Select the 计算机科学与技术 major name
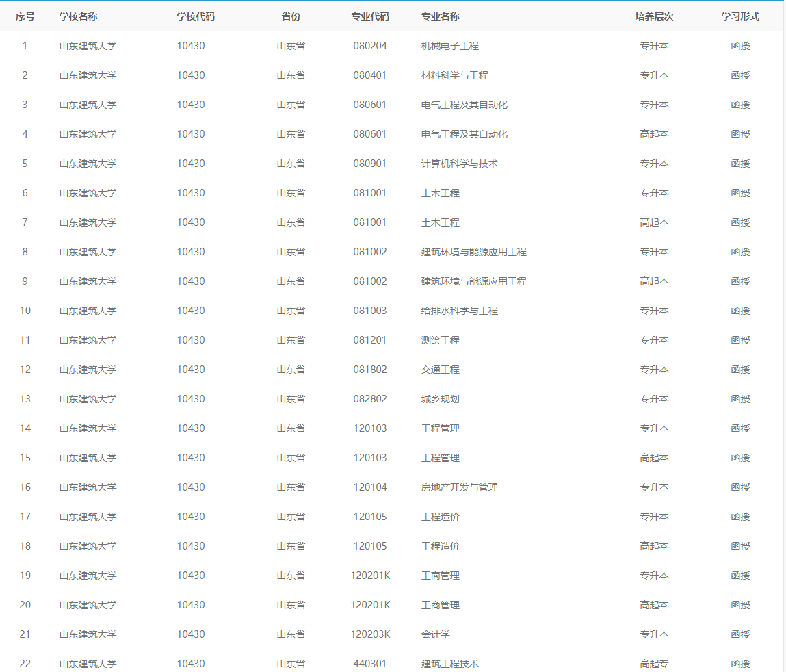This screenshot has width=786, height=672. (459, 164)
